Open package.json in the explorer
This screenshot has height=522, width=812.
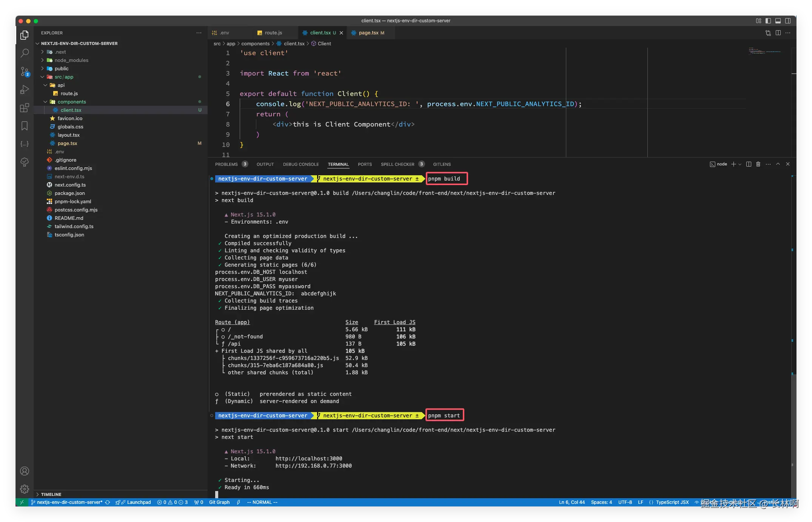pos(69,193)
